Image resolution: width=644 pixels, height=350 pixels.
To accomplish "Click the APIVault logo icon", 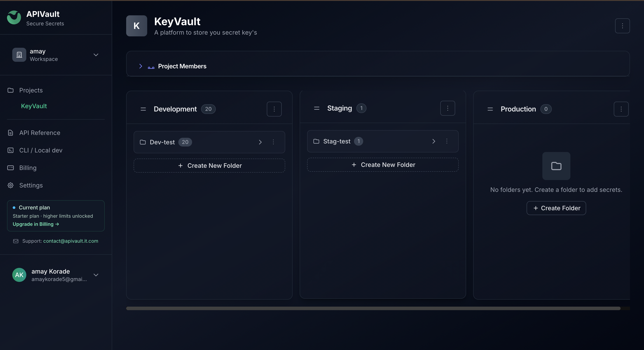I will point(14,18).
